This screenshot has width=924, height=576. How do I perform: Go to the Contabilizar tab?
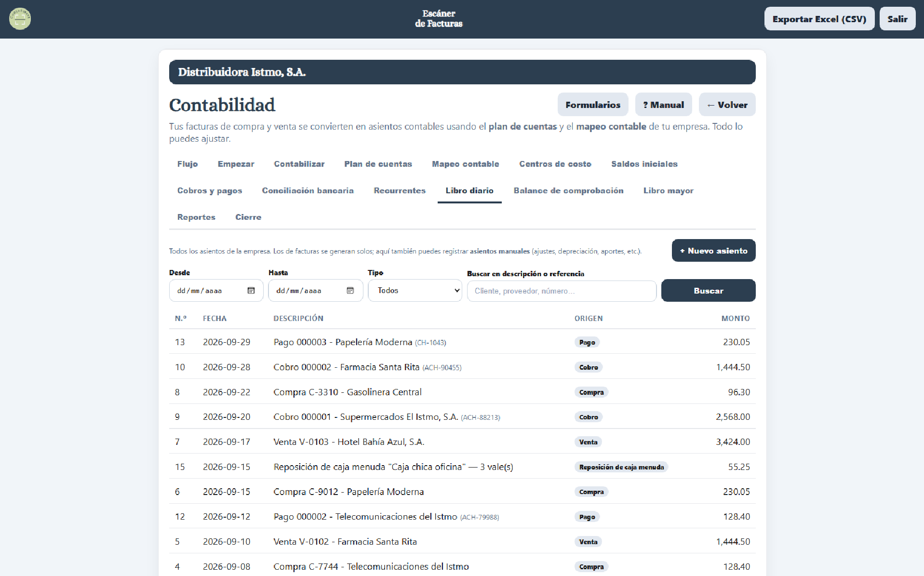click(299, 164)
